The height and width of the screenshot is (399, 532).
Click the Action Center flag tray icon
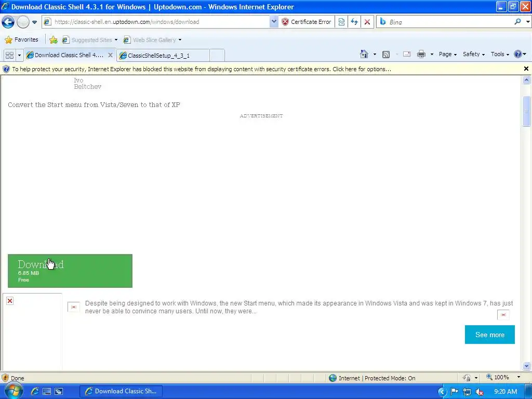click(x=454, y=392)
